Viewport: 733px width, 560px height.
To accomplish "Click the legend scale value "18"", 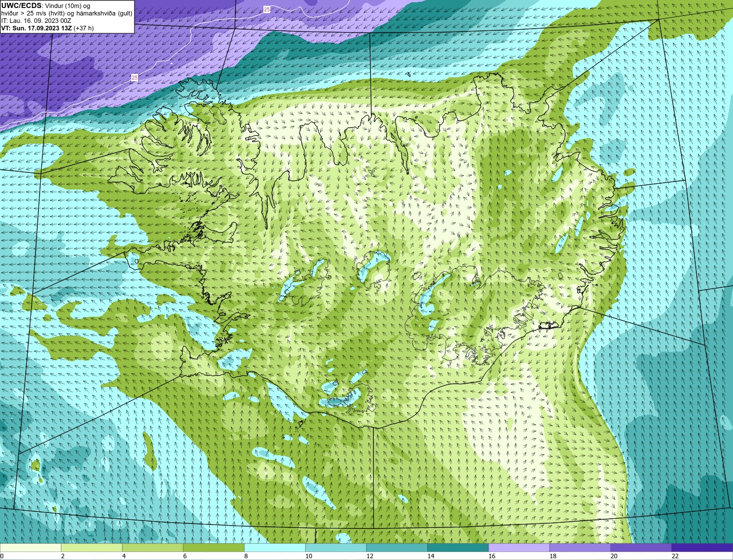I will (x=553, y=556).
